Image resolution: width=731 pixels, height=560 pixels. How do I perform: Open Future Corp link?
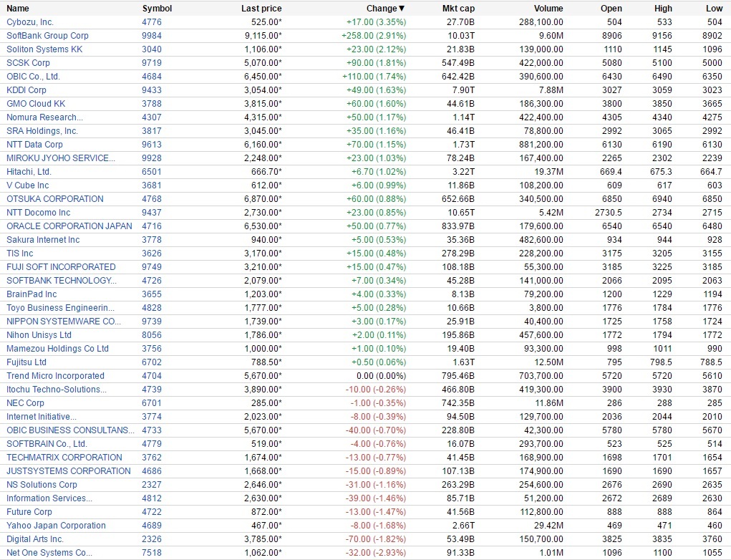[29, 512]
